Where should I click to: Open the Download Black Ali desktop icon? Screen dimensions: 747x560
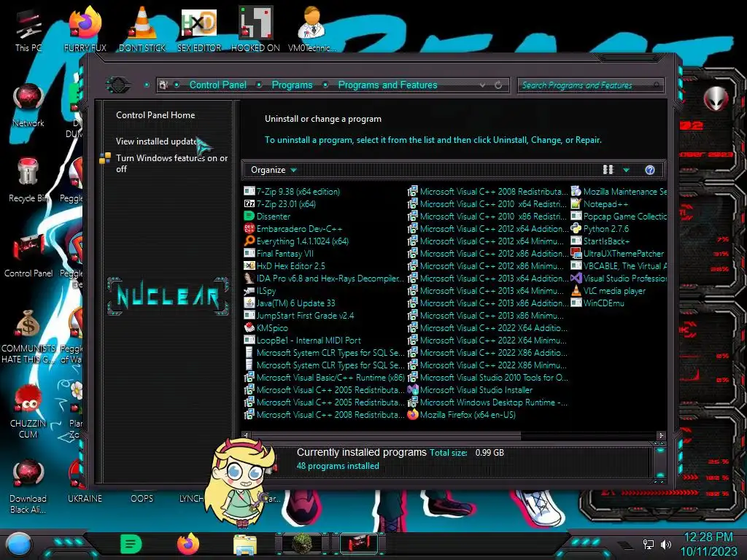pyautogui.click(x=28, y=486)
